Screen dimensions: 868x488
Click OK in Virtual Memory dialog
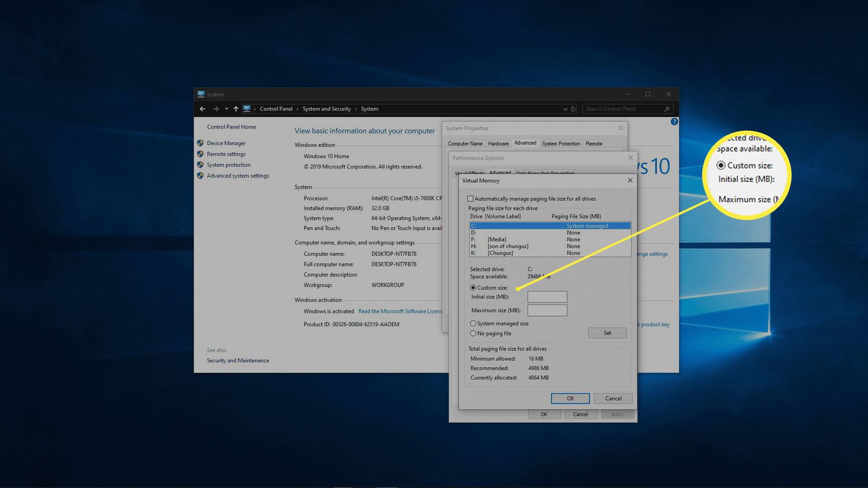pos(570,398)
